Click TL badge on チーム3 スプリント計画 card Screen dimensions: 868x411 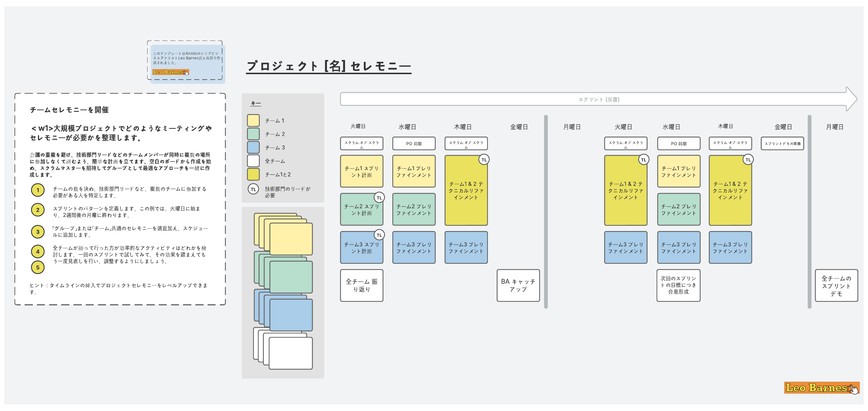[379, 235]
